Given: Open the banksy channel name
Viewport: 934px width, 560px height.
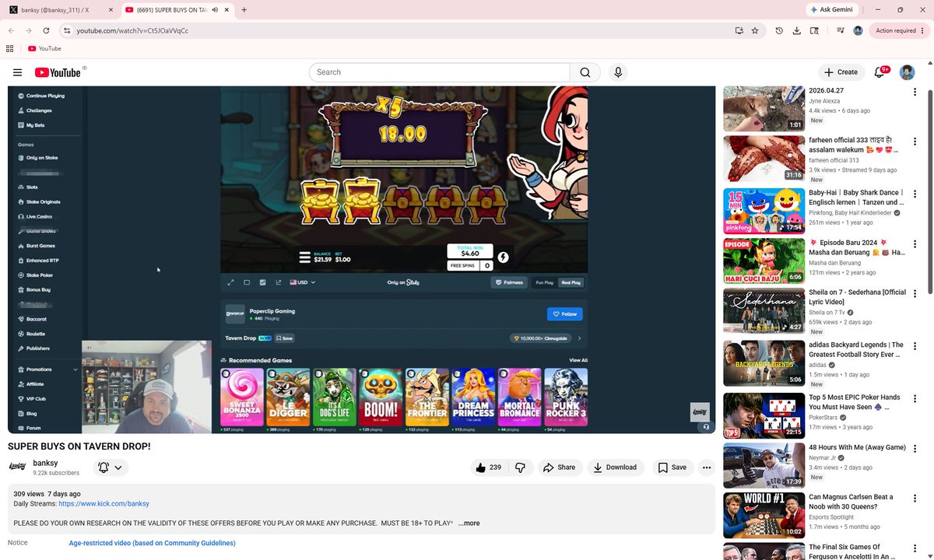Looking at the screenshot, I should click(45, 463).
